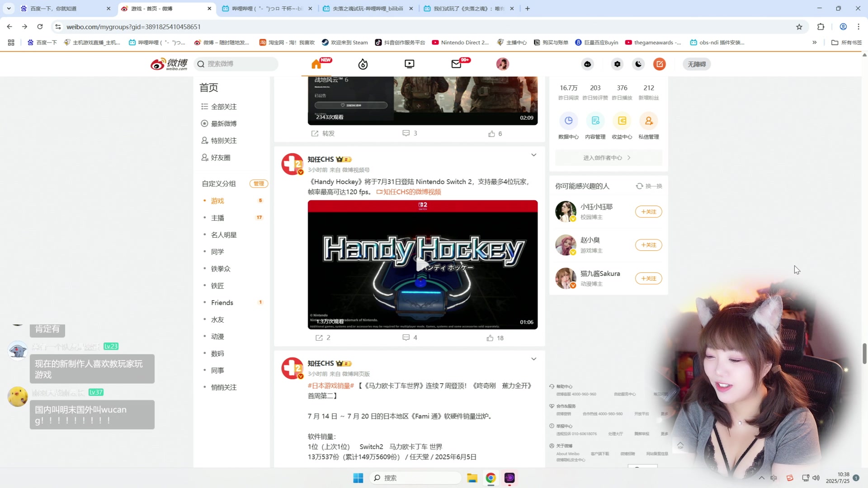Screen dimensions: 868x488
Task: Click the 搜索微博 search field
Action: (x=236, y=64)
